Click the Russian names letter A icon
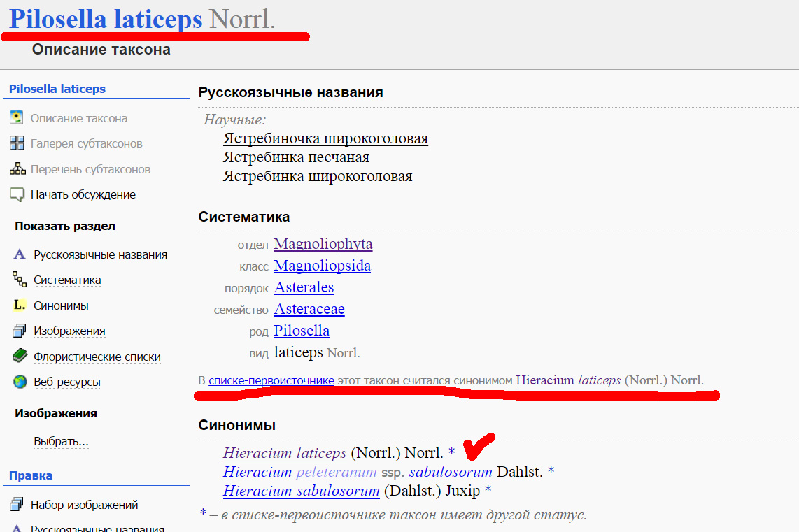This screenshot has width=799, height=532. coord(20,254)
